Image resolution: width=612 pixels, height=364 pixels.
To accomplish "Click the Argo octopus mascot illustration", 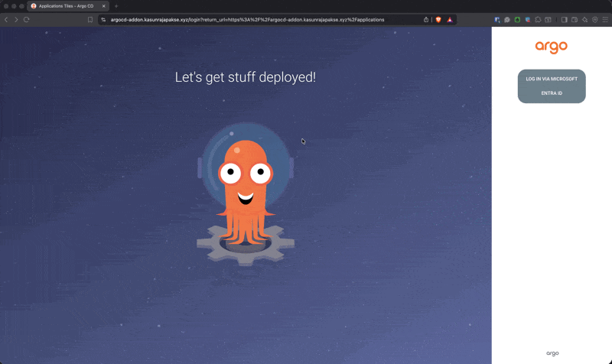I will (x=246, y=194).
